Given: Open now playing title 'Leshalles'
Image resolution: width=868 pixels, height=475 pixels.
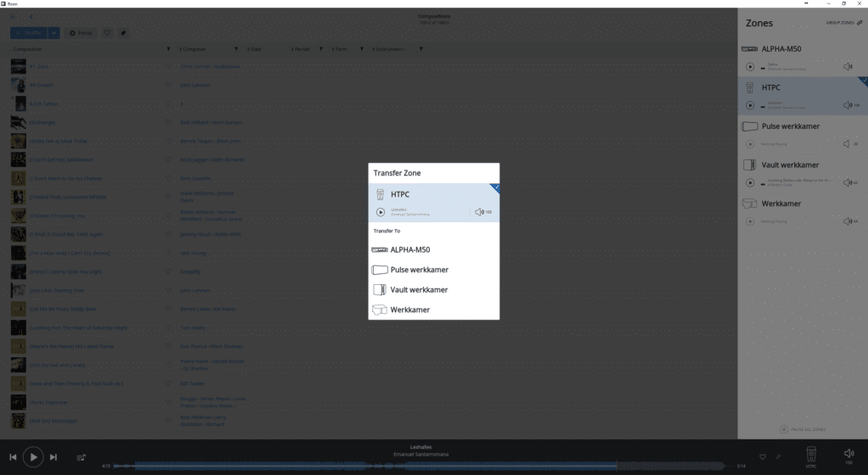Looking at the screenshot, I should pos(420,447).
